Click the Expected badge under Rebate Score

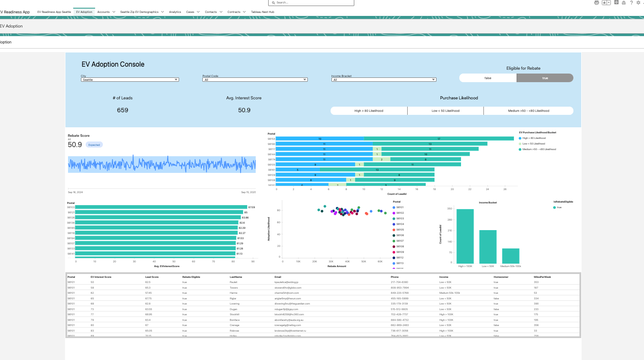94,145
